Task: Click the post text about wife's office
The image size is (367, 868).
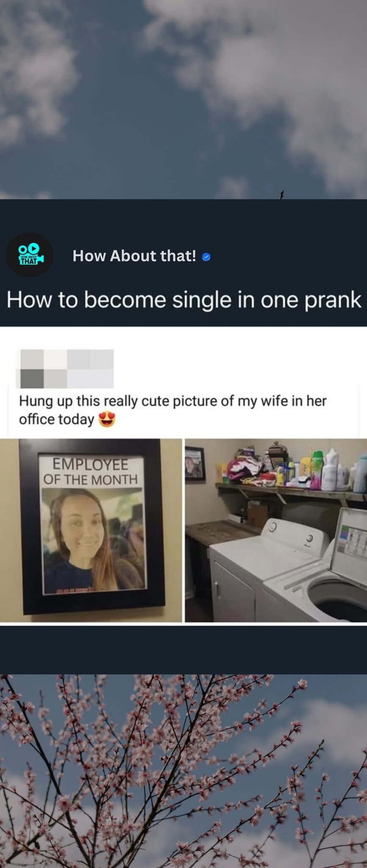Action: pos(173,410)
